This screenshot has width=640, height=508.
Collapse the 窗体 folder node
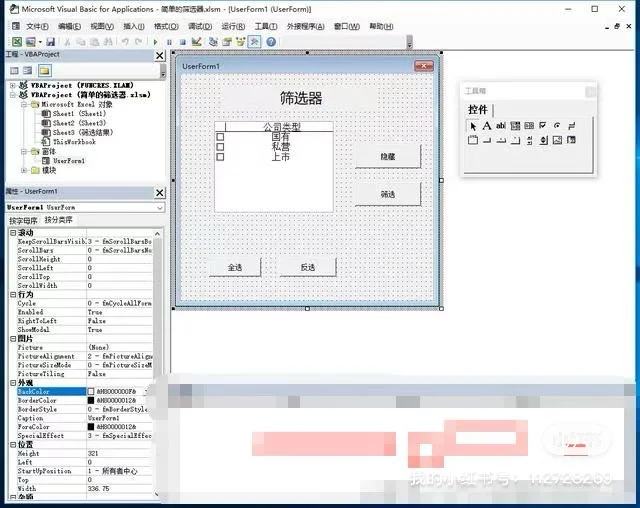(x=24, y=151)
